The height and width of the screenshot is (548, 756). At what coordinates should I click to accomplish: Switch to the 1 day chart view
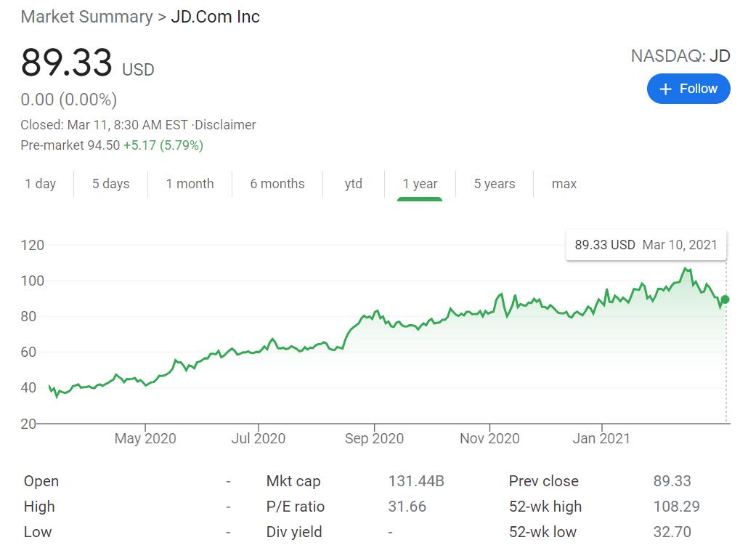coord(41,184)
